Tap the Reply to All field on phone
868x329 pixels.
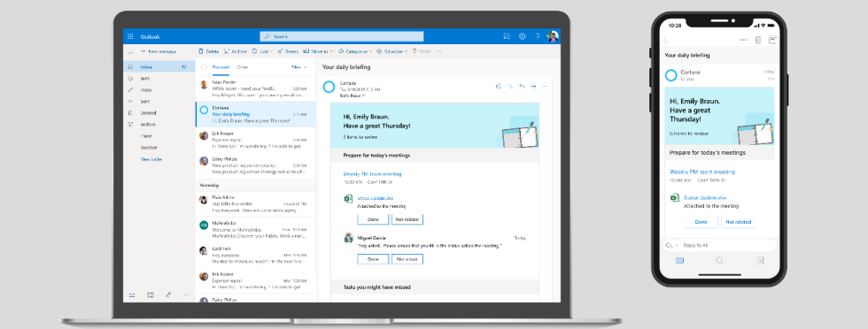click(719, 245)
